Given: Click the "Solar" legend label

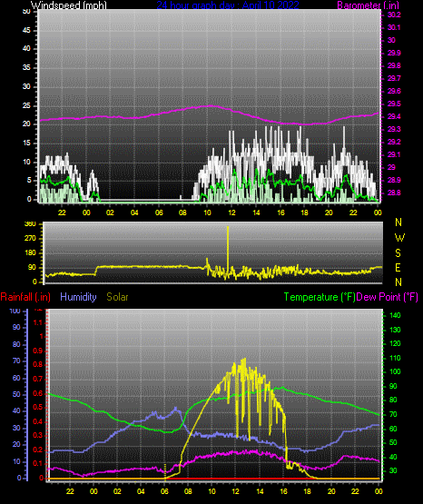Looking at the screenshot, I should (x=117, y=297).
